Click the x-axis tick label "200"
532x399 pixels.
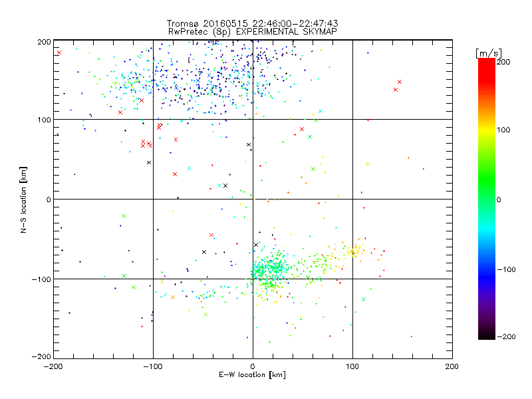click(x=452, y=366)
